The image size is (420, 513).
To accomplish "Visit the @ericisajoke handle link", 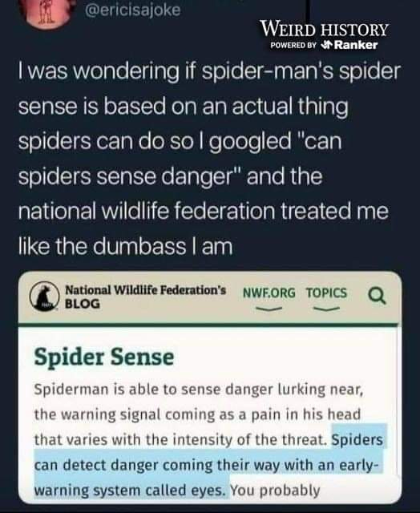I will coord(132,10).
